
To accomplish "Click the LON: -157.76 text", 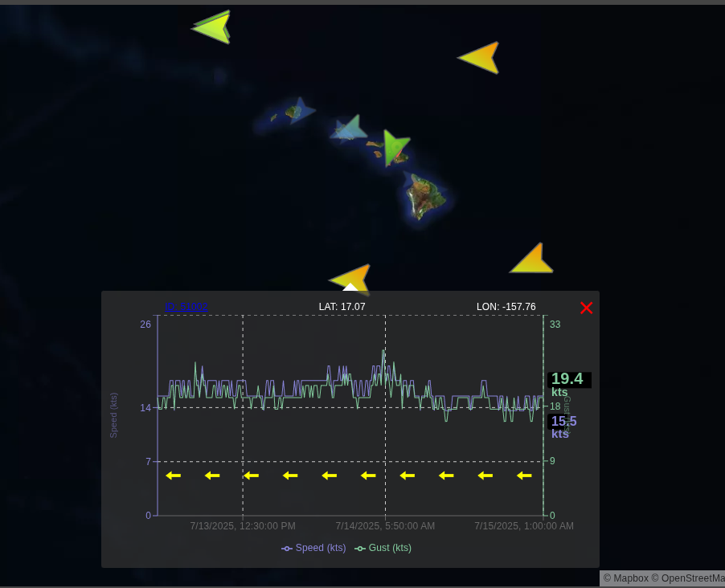I will click(506, 307).
